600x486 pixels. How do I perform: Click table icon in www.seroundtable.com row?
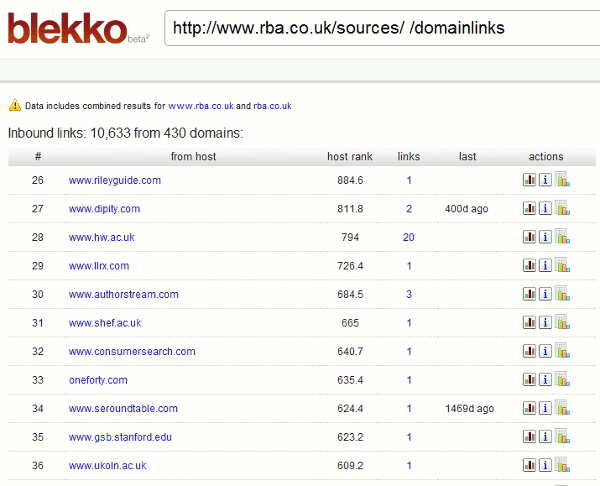[562, 407]
